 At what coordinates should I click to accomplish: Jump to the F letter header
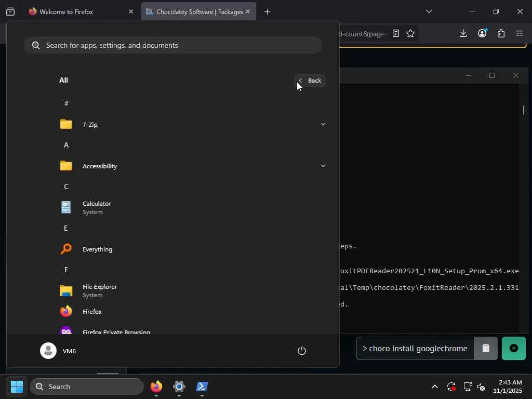(x=66, y=270)
